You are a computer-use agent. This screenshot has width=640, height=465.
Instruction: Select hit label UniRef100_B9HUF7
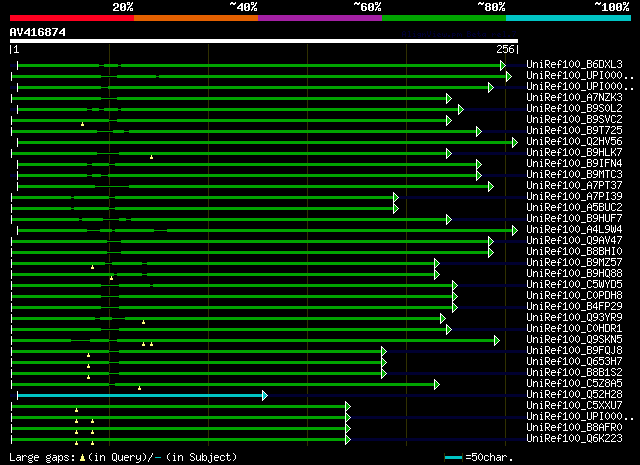[x=574, y=219]
